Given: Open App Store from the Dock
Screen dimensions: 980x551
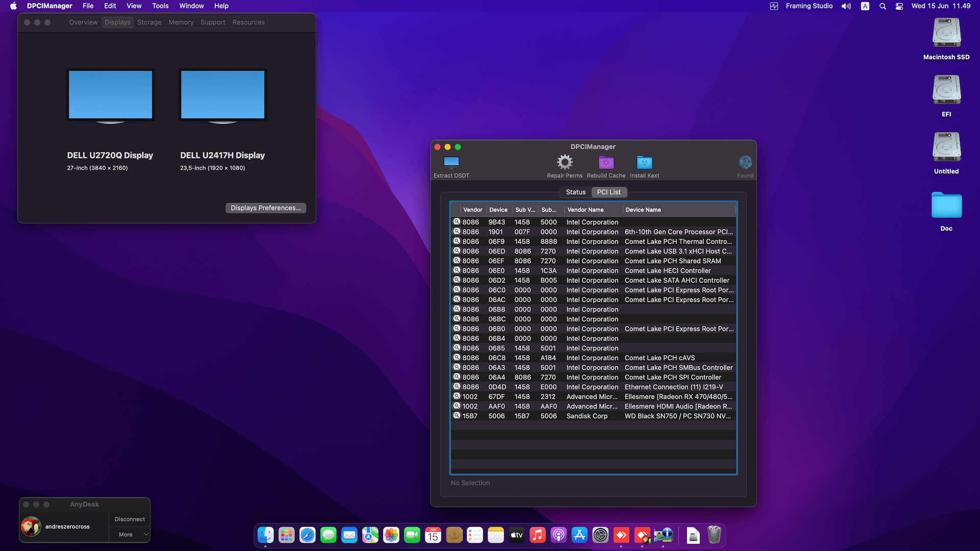Looking at the screenshot, I should pos(579,535).
